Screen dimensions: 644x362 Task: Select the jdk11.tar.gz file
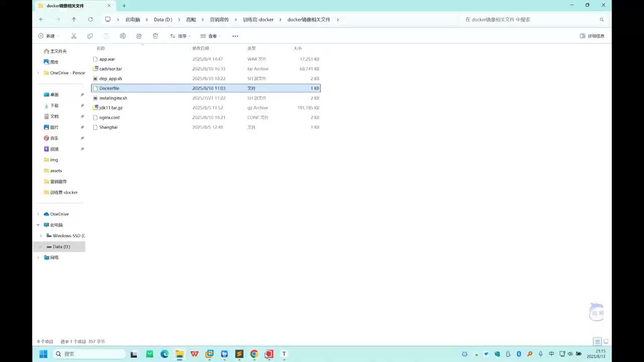[x=206, y=108]
